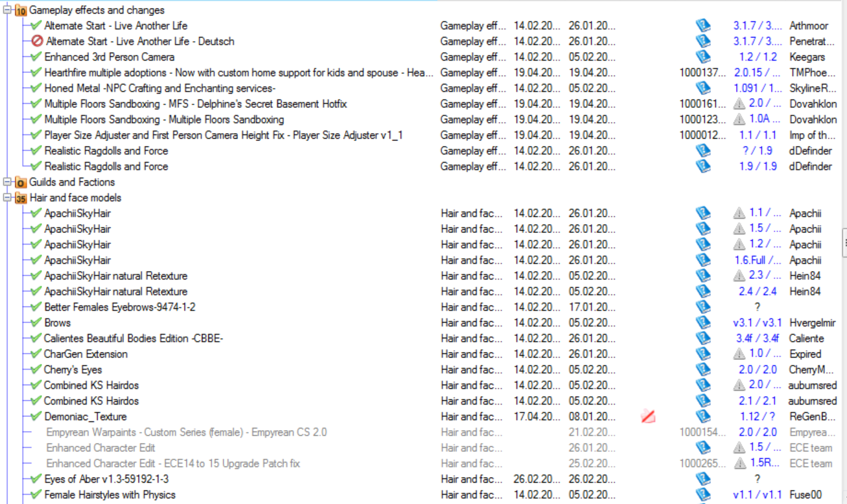Screen dimensions: 847x504
Task: Click the warning icon for Delphine's Secret Basement Hotfix
Action: click(x=740, y=104)
